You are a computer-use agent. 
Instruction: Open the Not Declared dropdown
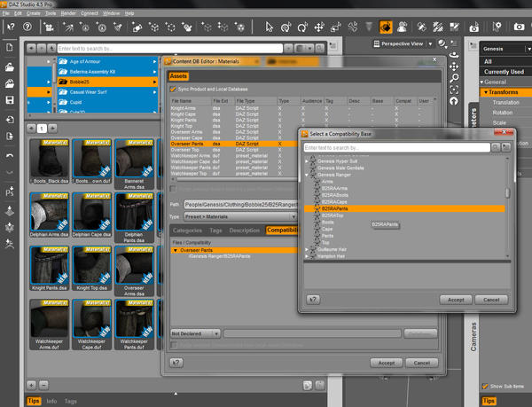coord(195,333)
